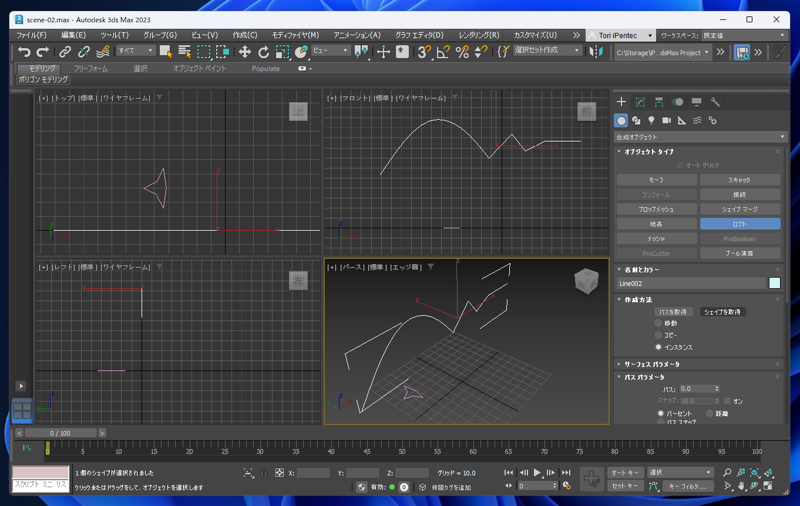Open the モディファイヤ(M) menu

coord(295,35)
